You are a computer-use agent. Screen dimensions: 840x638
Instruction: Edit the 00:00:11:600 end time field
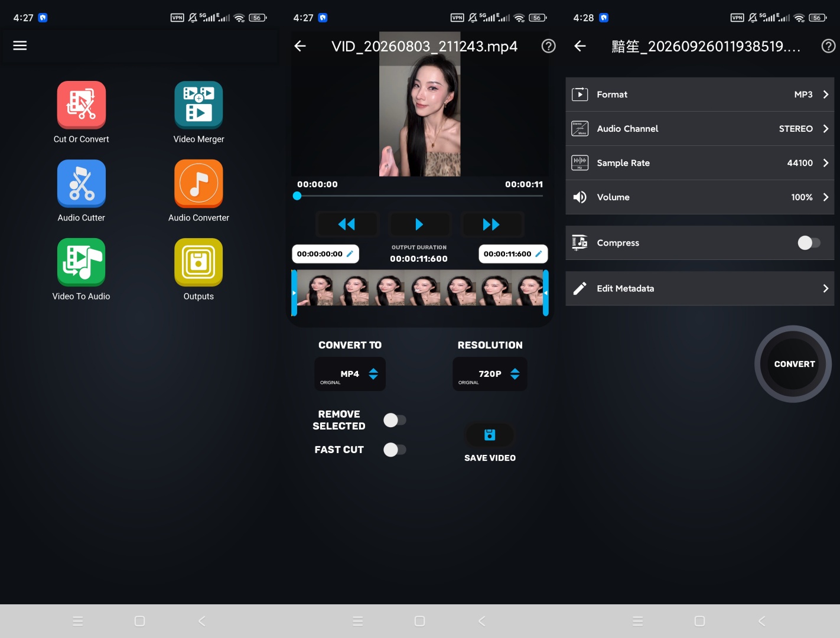(x=513, y=254)
